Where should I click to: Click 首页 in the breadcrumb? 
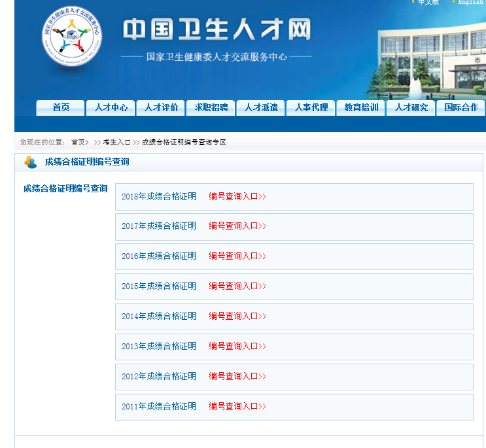tap(78, 142)
